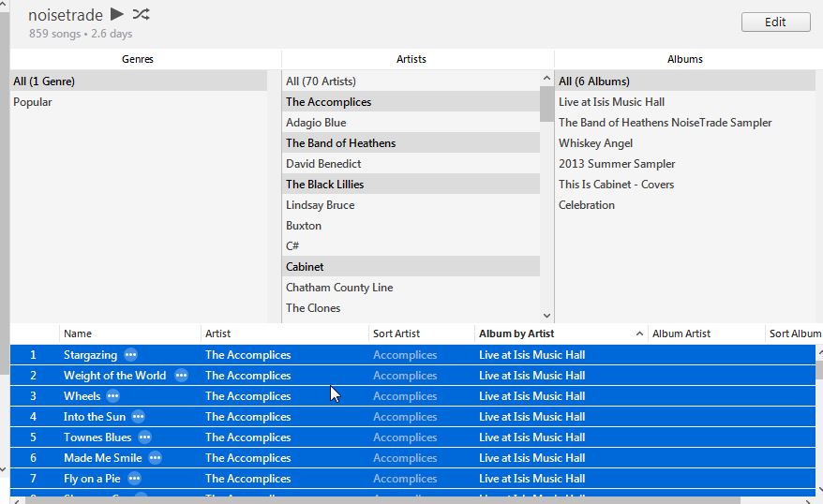Select the Wheels song row

coord(412,396)
